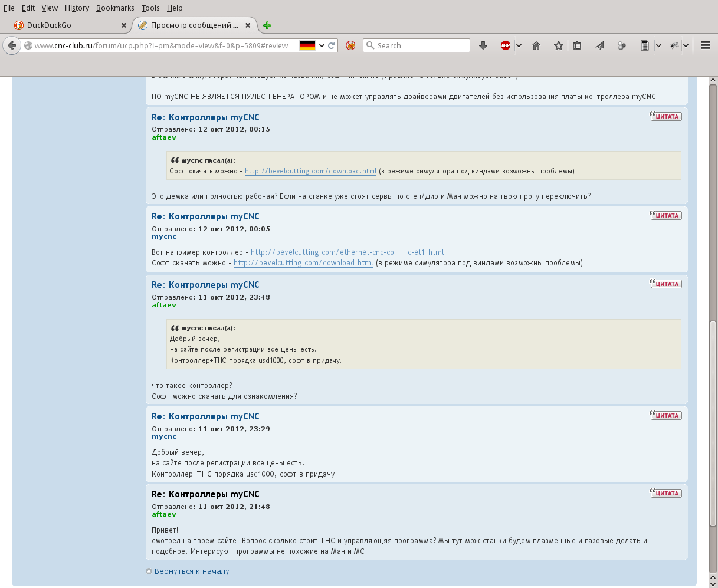Click ЦИТАТА button for 00:05 post
The width and height of the screenshot is (718, 588).
pos(665,215)
